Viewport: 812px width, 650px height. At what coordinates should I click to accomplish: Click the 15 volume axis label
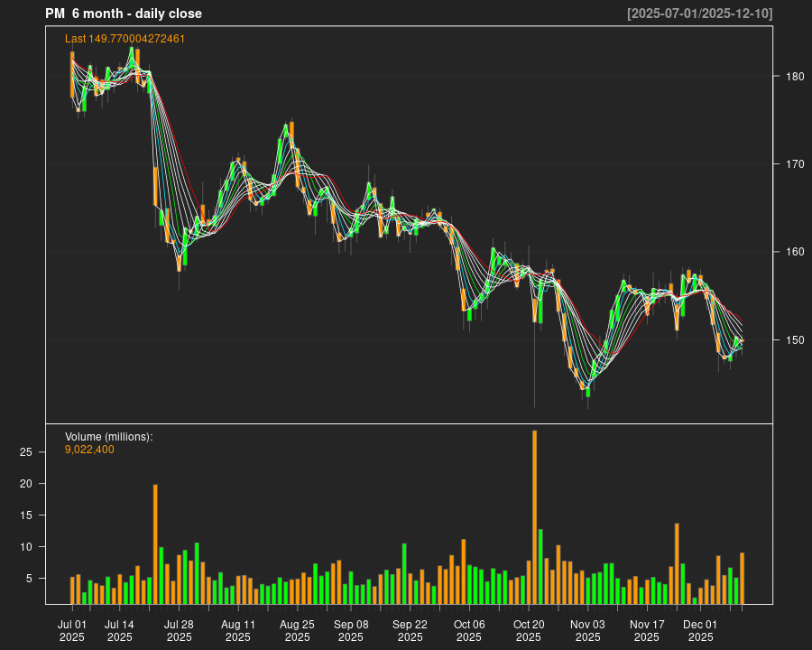[27, 515]
